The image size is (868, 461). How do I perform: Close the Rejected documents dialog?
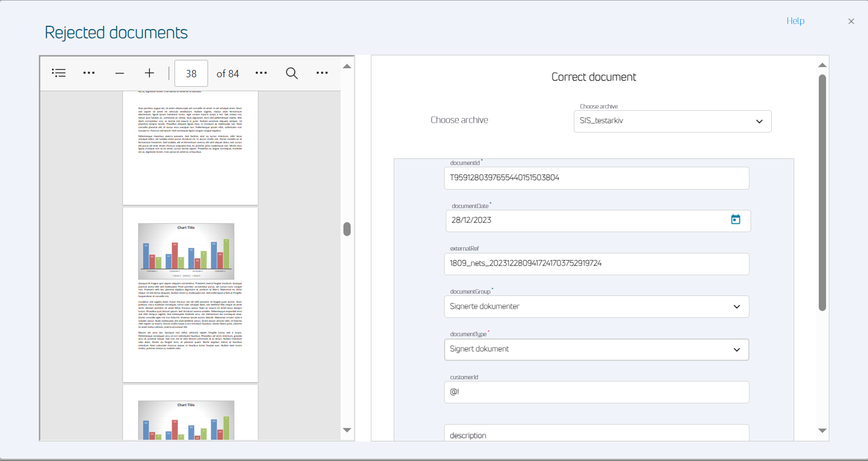[x=851, y=22]
